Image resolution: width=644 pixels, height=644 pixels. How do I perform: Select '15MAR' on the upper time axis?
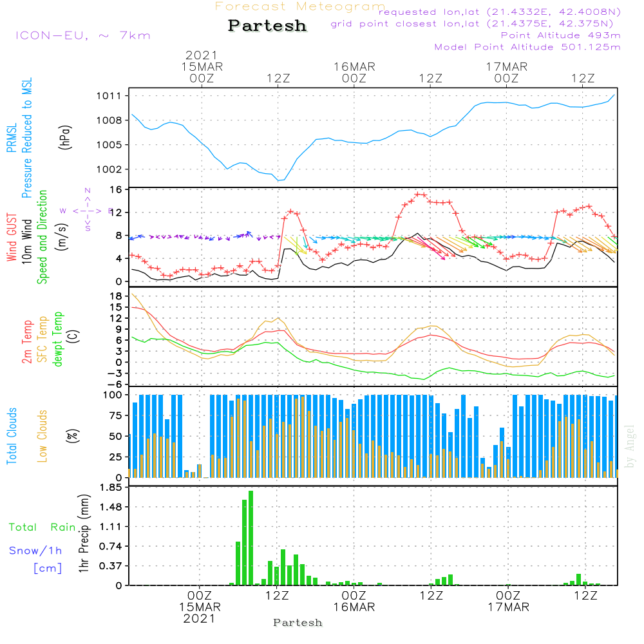[x=202, y=66]
